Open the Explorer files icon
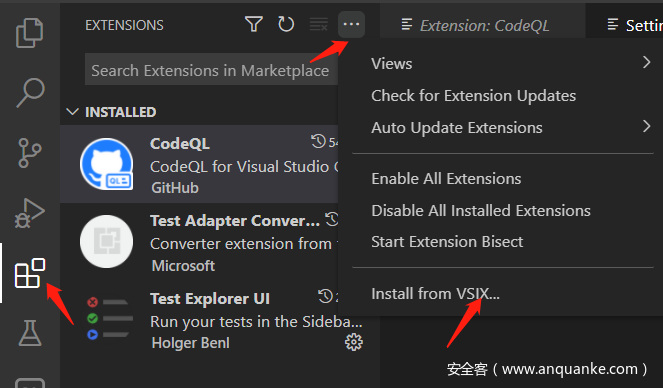Screen dimensions: 663x388 coord(30,33)
